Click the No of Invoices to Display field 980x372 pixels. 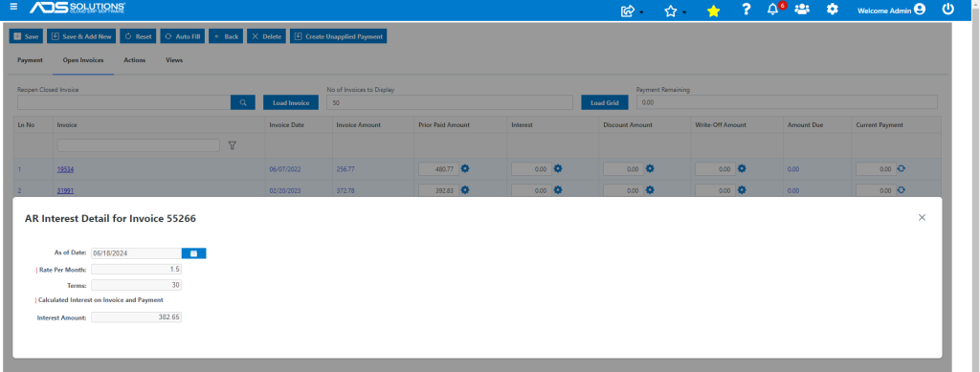[450, 102]
